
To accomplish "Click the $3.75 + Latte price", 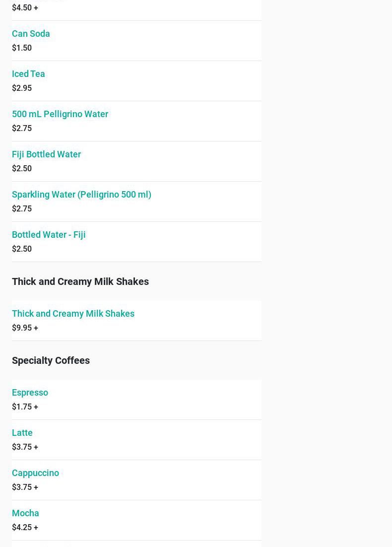I will click(x=25, y=447).
